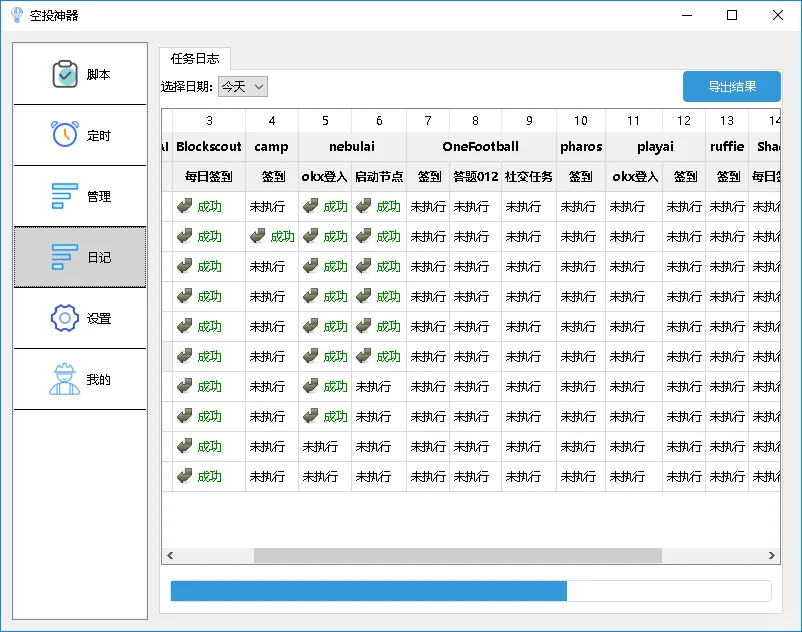Select the OneFootball project header
Image resolution: width=802 pixels, height=632 pixels.
click(481, 147)
